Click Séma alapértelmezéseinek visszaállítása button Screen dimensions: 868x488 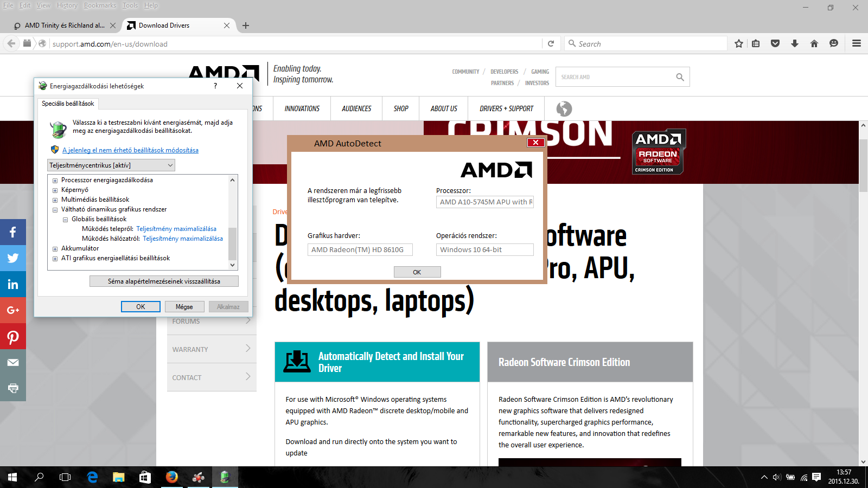click(x=164, y=281)
